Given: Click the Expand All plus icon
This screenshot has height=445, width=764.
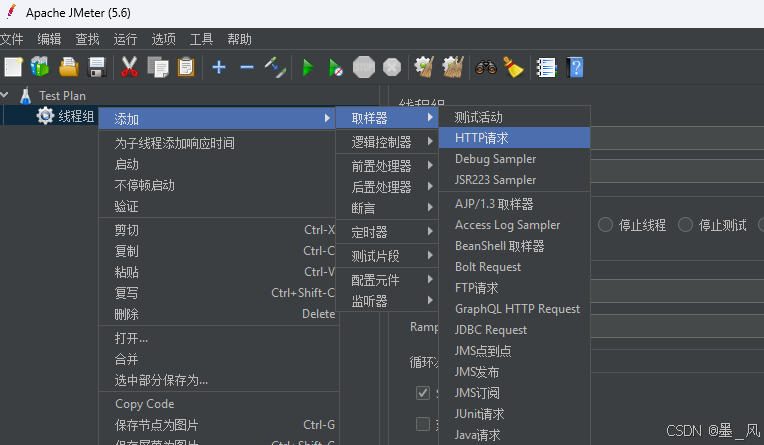Looking at the screenshot, I should (219, 67).
